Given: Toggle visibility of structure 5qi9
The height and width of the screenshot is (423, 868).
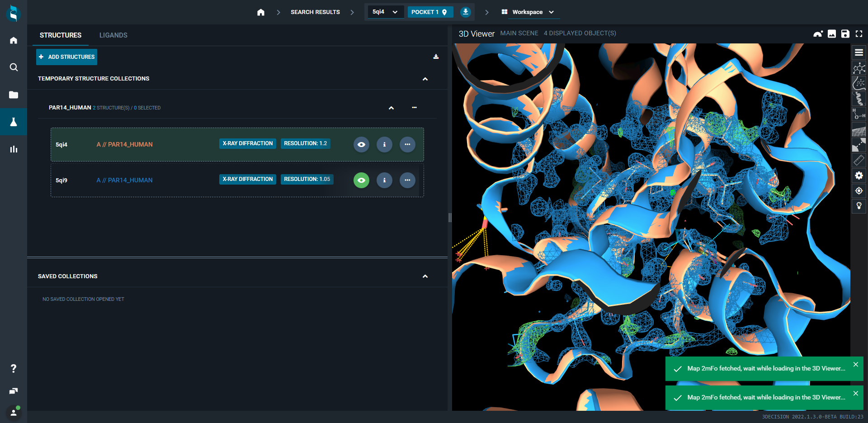Looking at the screenshot, I should pyautogui.click(x=361, y=180).
